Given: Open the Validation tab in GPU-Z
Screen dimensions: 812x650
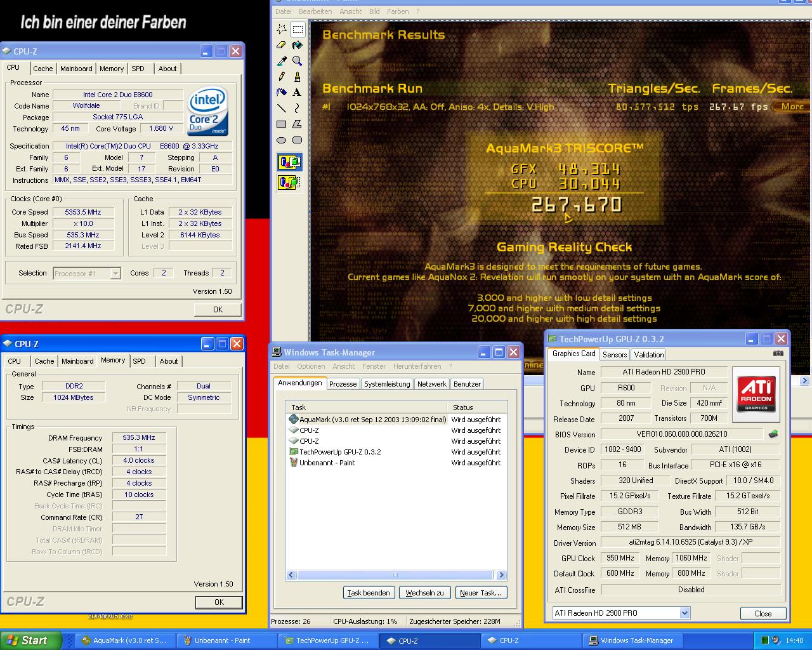Looking at the screenshot, I should coord(648,355).
